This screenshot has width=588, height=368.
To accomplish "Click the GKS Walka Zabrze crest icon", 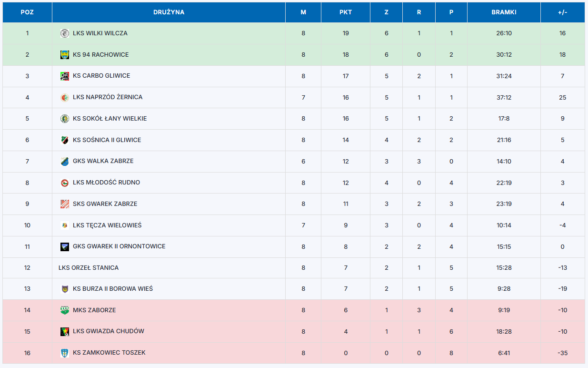I will 65,161.
